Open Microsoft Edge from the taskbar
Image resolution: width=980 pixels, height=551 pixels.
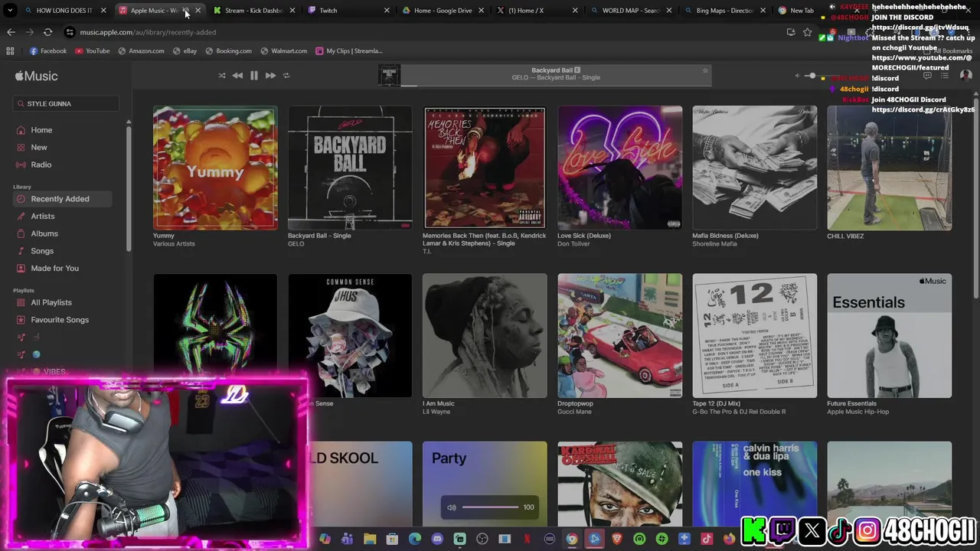click(x=415, y=539)
